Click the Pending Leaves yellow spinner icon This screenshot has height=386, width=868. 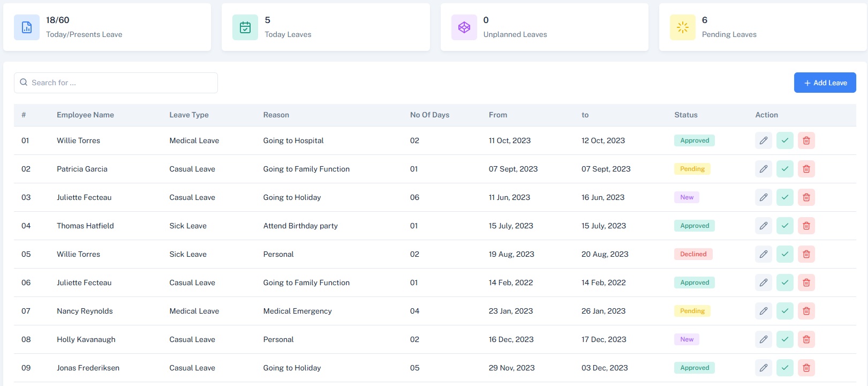pyautogui.click(x=682, y=27)
